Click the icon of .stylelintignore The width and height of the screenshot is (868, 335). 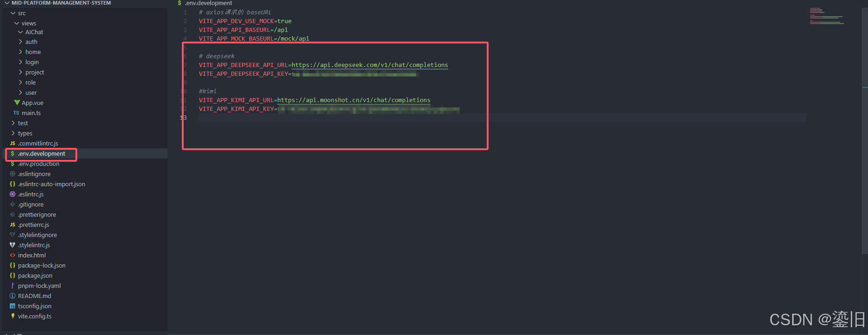point(12,235)
